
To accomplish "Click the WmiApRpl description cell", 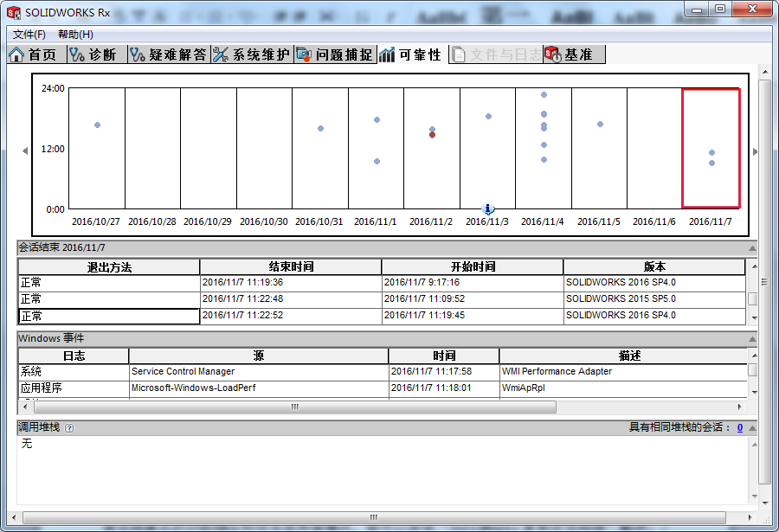I will tap(623, 388).
